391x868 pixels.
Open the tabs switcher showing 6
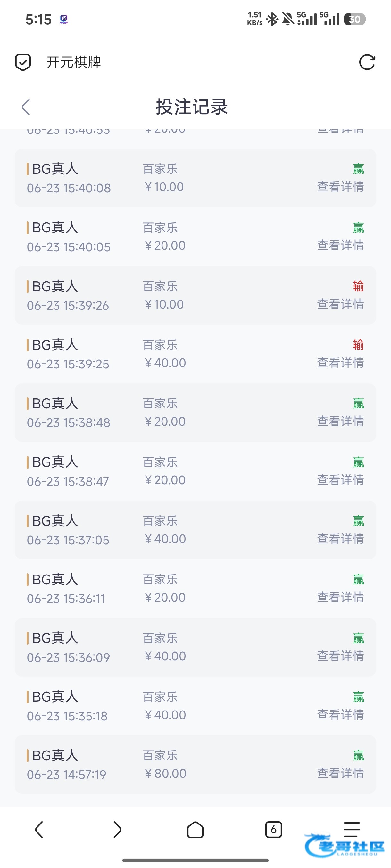click(x=274, y=830)
